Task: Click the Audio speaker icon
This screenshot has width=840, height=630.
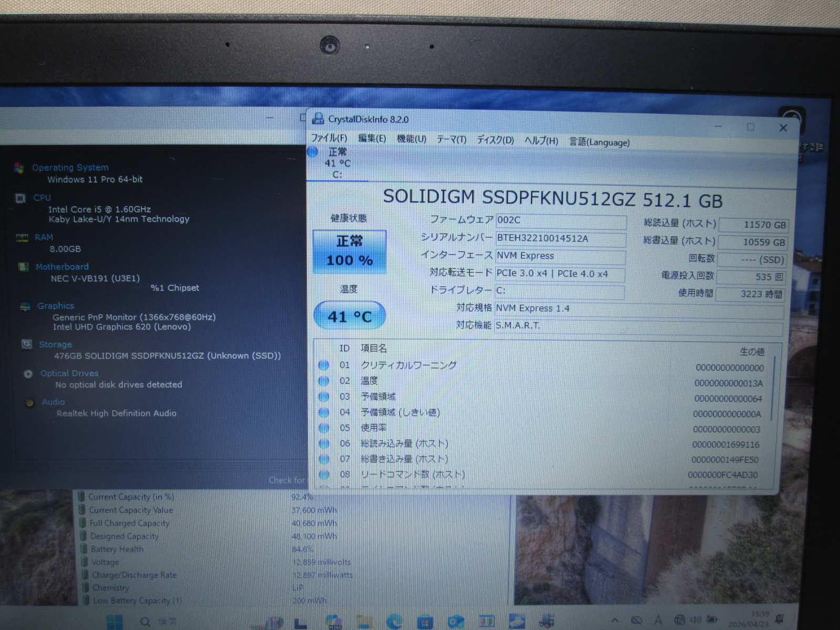Action: click(30, 403)
